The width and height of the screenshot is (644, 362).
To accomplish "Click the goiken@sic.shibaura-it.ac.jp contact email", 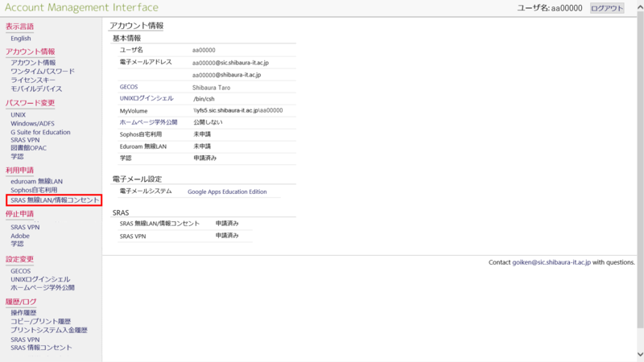I will pyautogui.click(x=551, y=262).
